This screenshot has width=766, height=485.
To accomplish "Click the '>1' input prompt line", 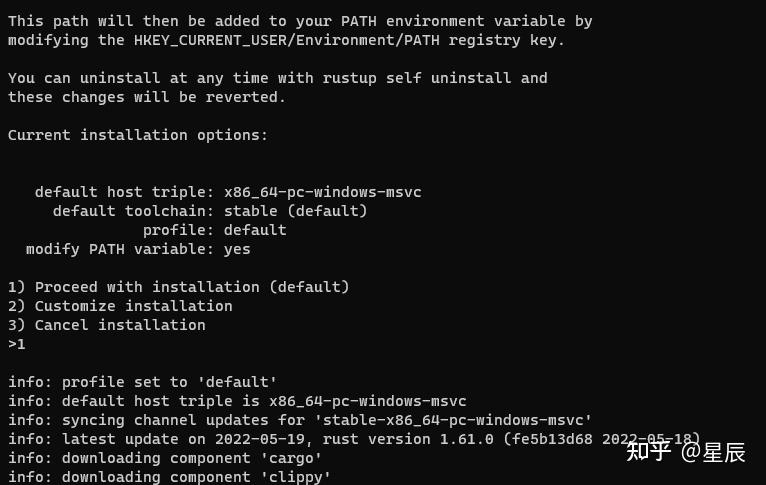I will click(x=17, y=344).
